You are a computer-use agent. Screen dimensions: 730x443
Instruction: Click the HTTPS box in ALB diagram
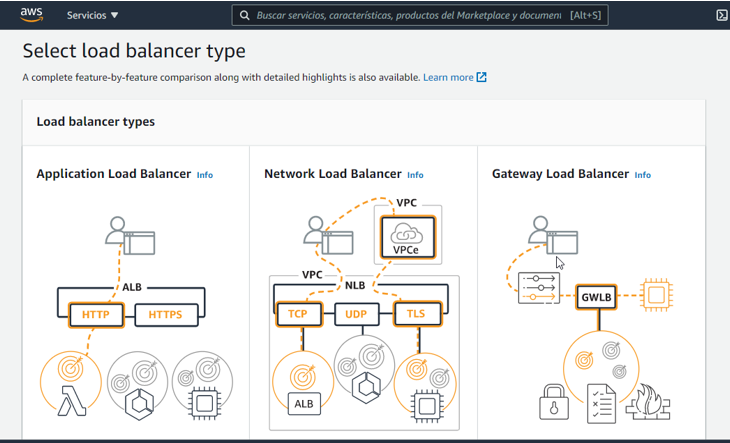click(x=166, y=315)
